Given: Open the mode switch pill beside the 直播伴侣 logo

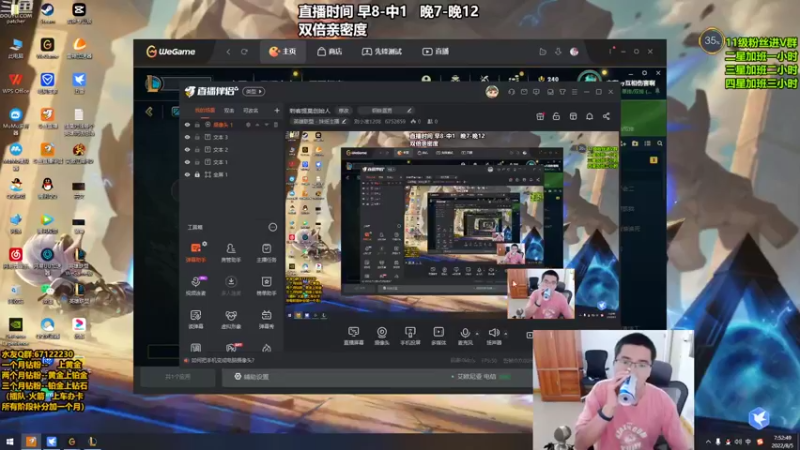Looking at the screenshot, I should pos(254,92).
